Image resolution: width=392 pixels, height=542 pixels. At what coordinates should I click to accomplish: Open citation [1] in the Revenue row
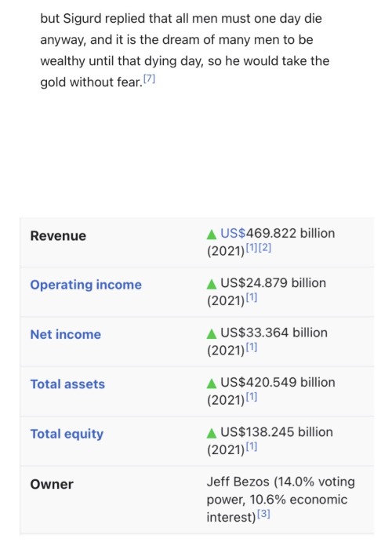point(252,248)
